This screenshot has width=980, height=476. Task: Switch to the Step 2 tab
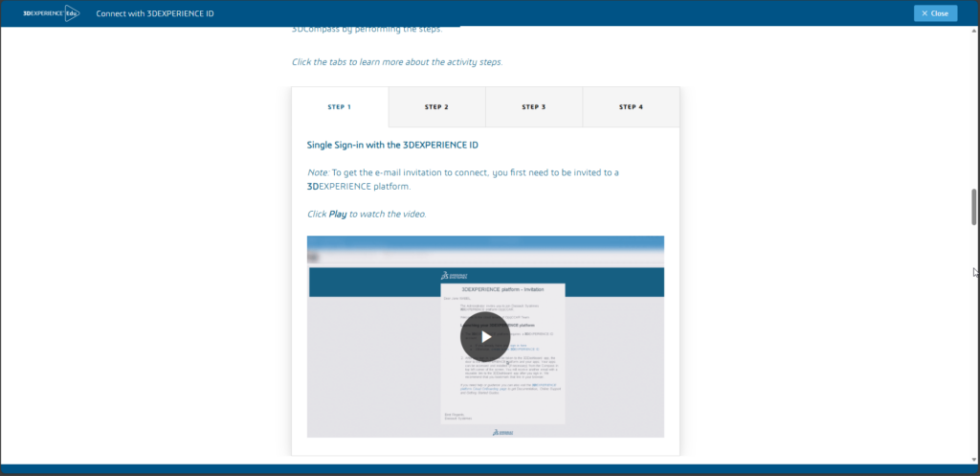point(436,107)
